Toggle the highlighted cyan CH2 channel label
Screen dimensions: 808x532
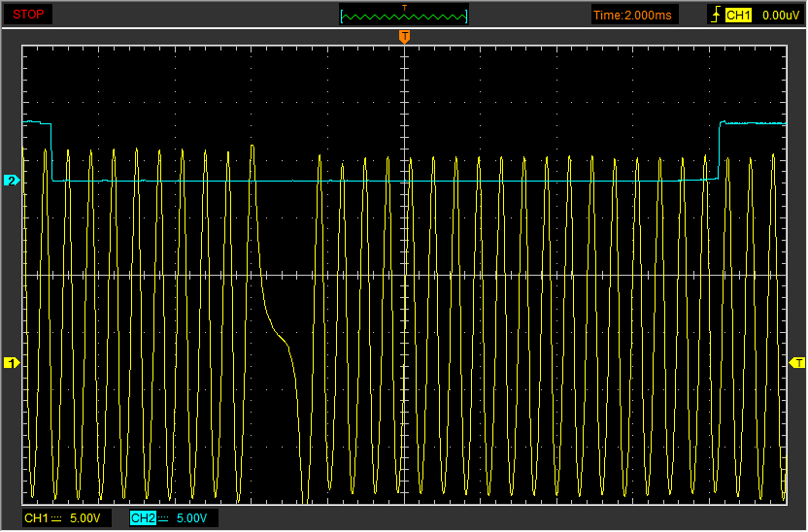(143, 518)
